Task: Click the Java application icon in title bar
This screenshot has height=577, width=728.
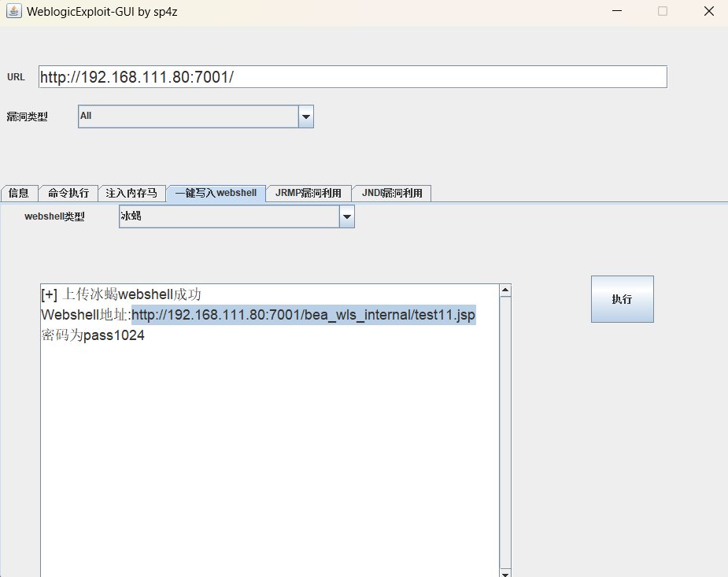Action: (x=14, y=11)
